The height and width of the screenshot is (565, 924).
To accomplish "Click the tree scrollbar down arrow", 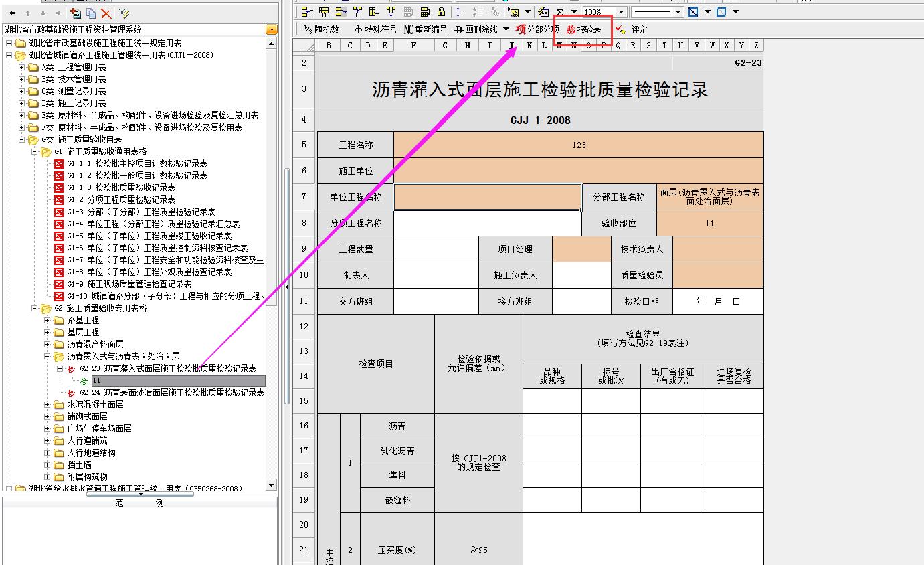I will tap(271, 485).
